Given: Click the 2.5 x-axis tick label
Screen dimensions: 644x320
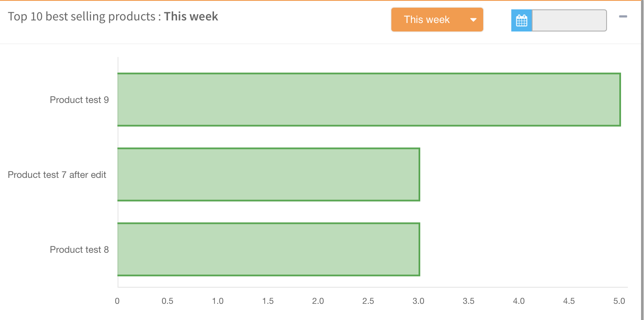Looking at the screenshot, I should [x=368, y=301].
